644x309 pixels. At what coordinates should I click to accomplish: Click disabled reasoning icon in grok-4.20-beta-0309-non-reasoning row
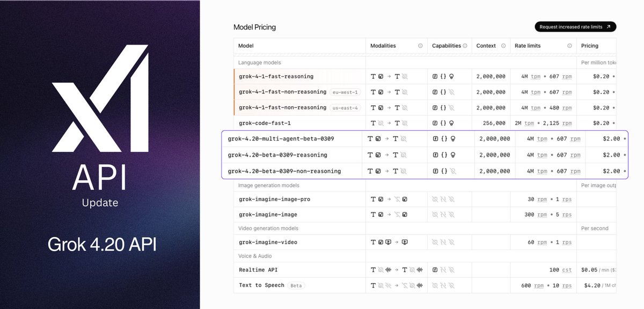click(x=452, y=171)
